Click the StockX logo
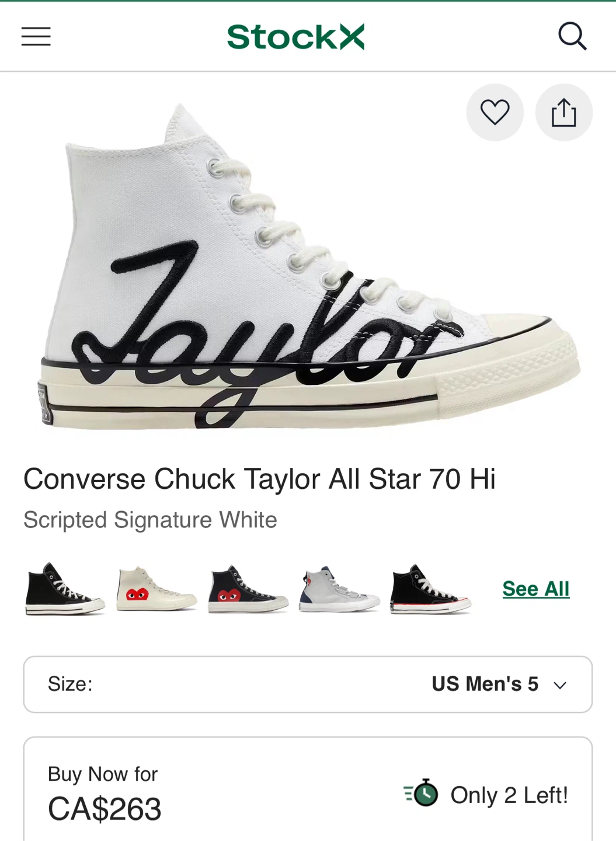The image size is (616, 841). (x=295, y=37)
